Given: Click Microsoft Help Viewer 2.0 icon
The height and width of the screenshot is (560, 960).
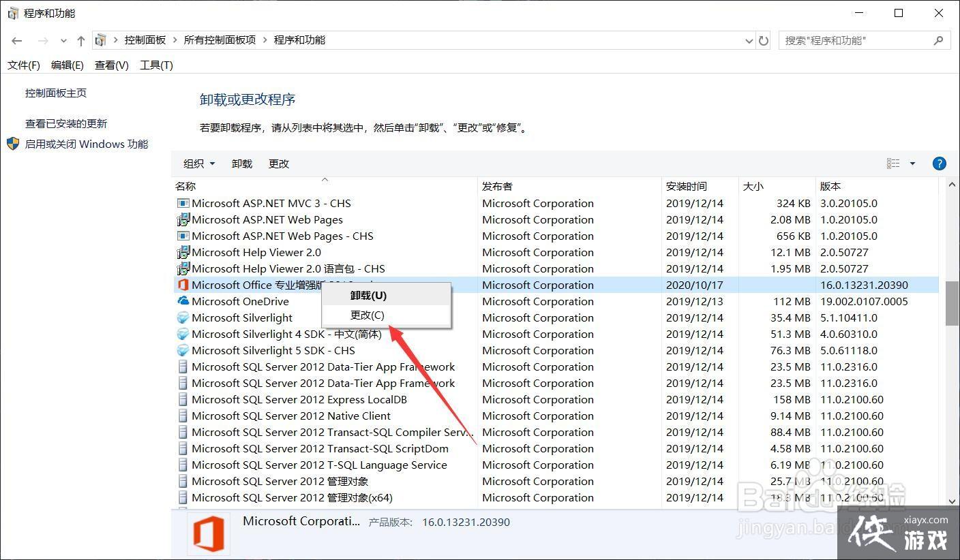Looking at the screenshot, I should click(183, 252).
